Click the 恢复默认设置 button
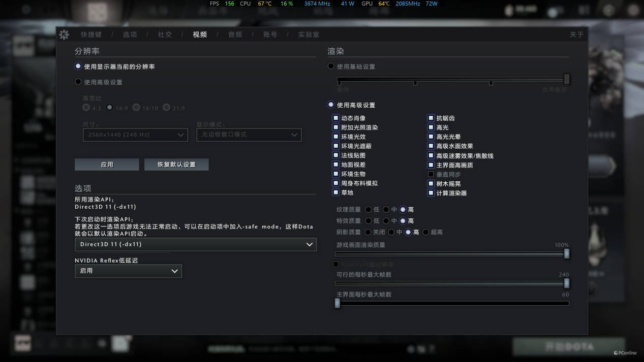 (x=176, y=164)
